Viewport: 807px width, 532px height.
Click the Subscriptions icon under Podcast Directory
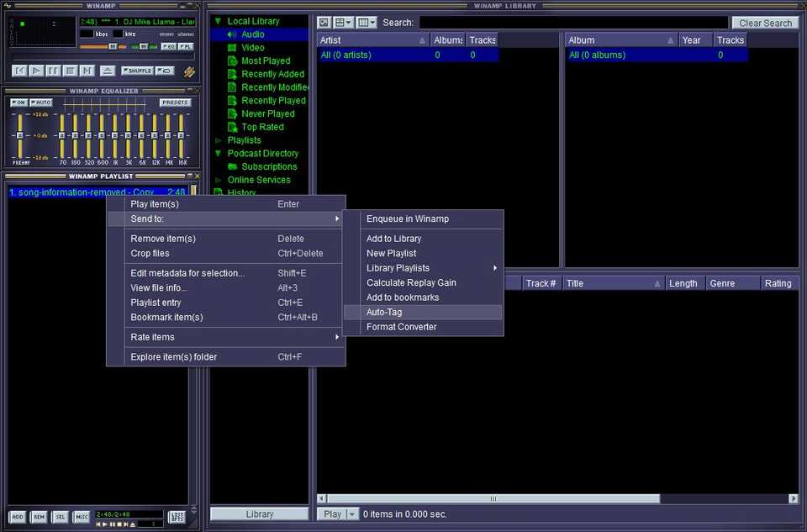coord(232,166)
